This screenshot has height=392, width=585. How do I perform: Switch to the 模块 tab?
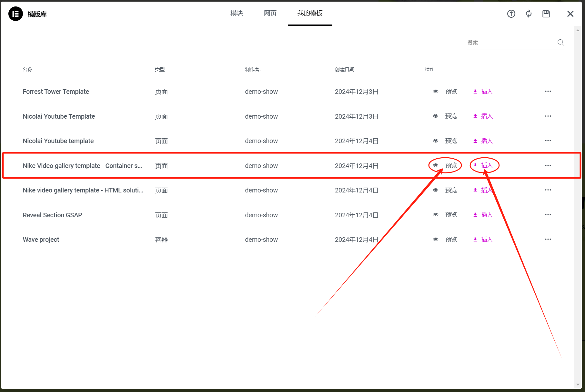(236, 13)
